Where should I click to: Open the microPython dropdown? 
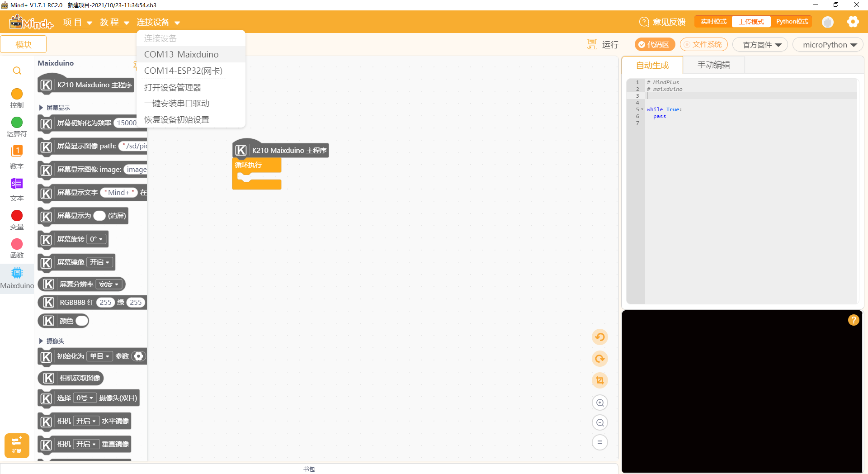click(829, 45)
